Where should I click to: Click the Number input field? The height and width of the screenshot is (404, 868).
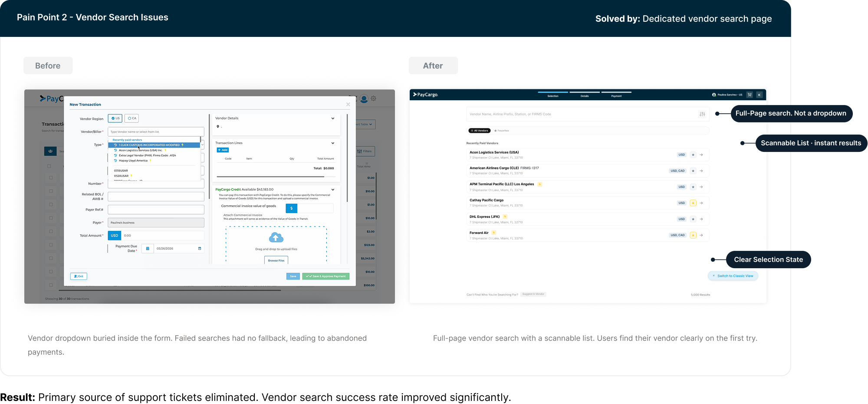pyautogui.click(x=156, y=184)
